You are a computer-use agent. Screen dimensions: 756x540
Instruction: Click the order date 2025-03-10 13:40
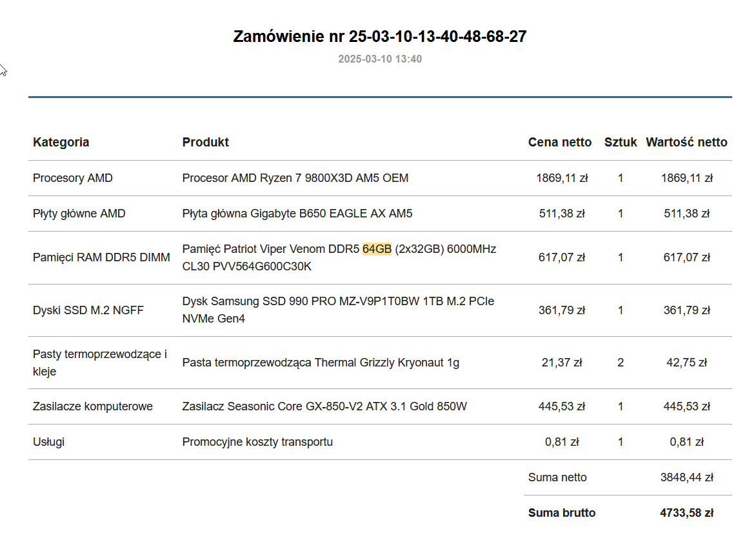point(379,59)
